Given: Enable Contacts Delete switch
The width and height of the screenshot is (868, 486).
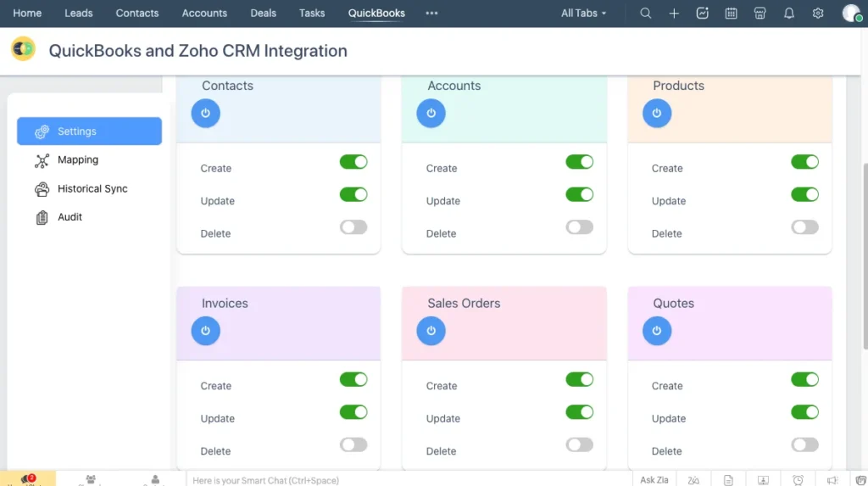Looking at the screenshot, I should click(x=353, y=227).
